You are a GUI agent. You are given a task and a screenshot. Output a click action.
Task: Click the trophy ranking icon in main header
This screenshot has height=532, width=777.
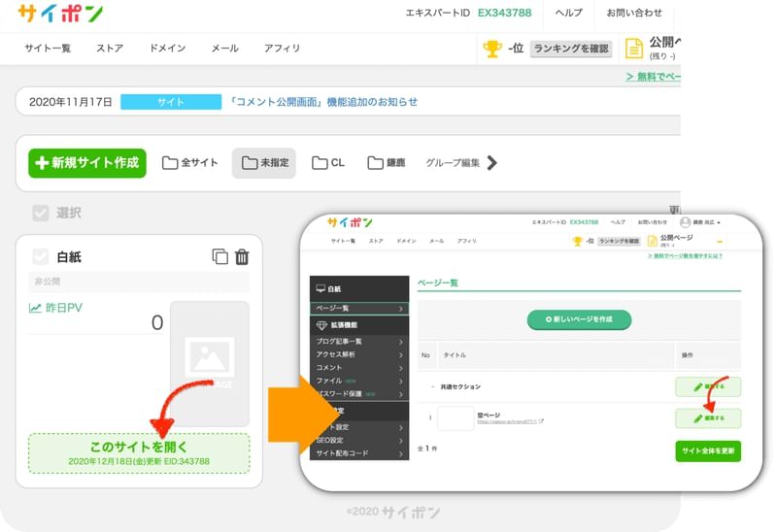click(492, 49)
